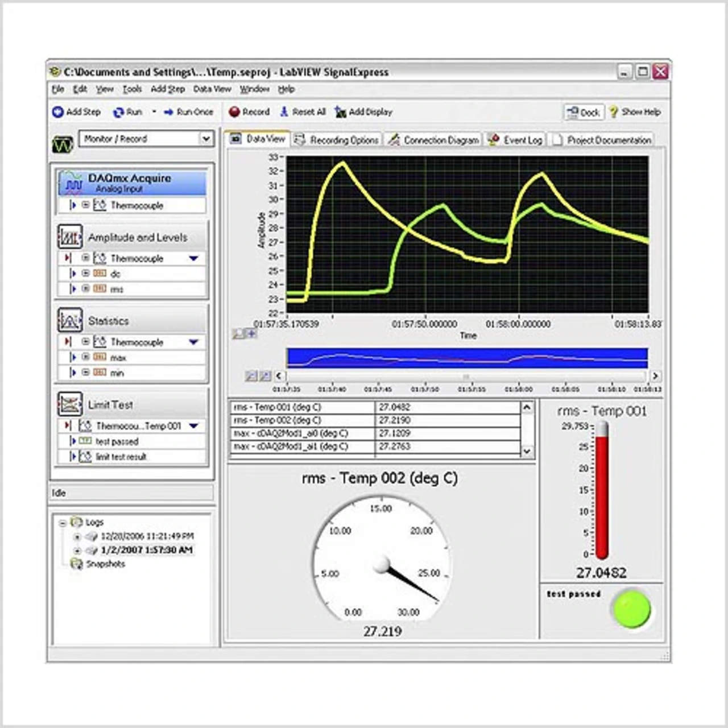
Task: Select the Data View tab
Action: coord(258,139)
